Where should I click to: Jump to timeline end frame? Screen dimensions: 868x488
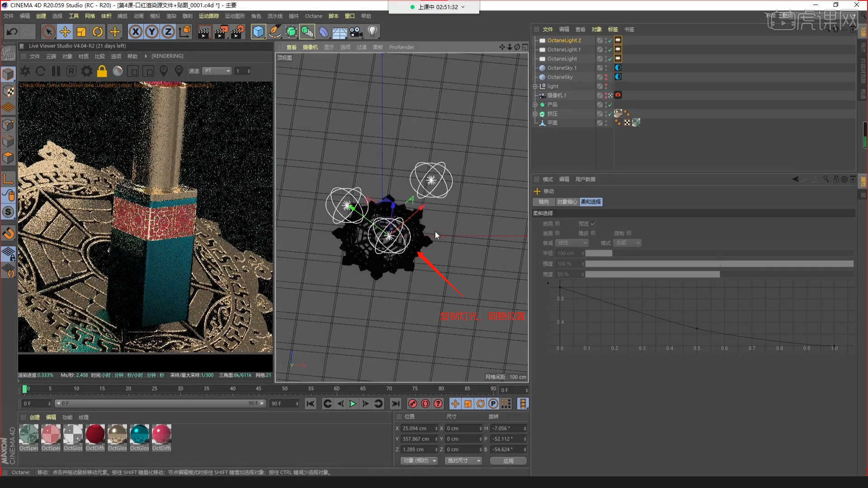pyautogui.click(x=396, y=404)
